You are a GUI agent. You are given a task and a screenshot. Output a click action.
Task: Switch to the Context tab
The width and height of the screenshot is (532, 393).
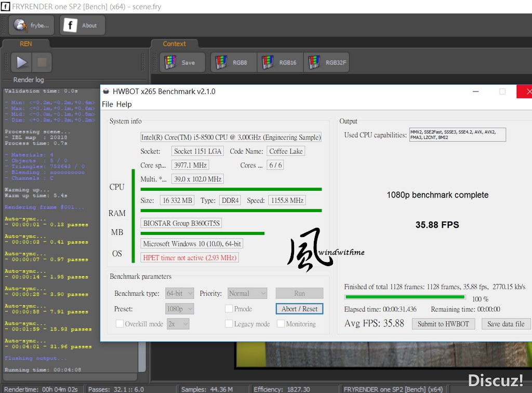pos(174,44)
